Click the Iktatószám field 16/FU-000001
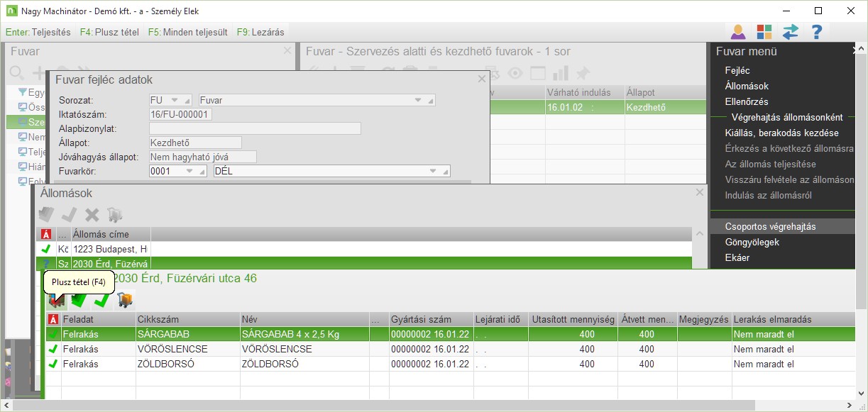The height and width of the screenshot is (412, 868). pyautogui.click(x=180, y=114)
